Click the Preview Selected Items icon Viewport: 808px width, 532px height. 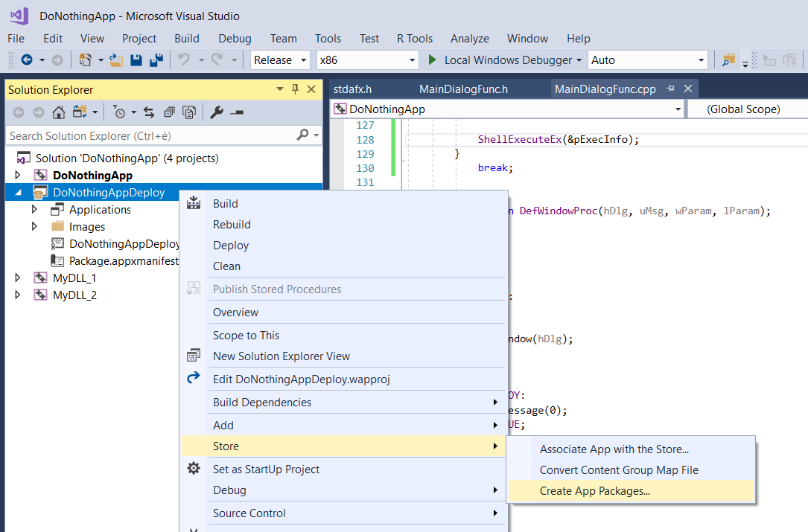coord(237,112)
